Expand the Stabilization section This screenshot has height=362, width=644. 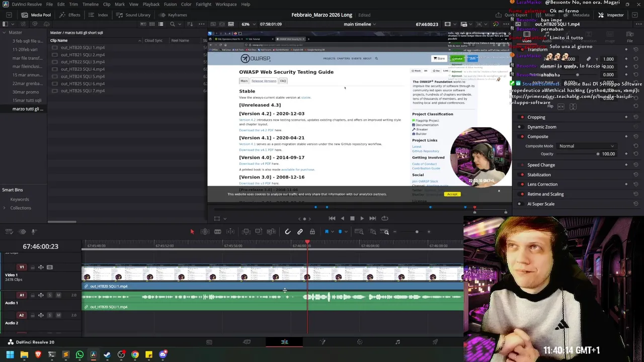point(539,174)
